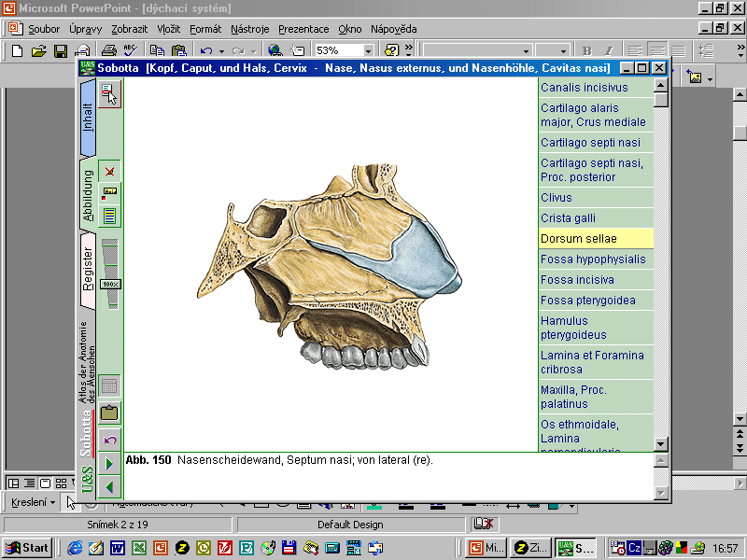The image size is (747, 560).
Task: Go to next figure with green right arrow
Action: [x=109, y=463]
